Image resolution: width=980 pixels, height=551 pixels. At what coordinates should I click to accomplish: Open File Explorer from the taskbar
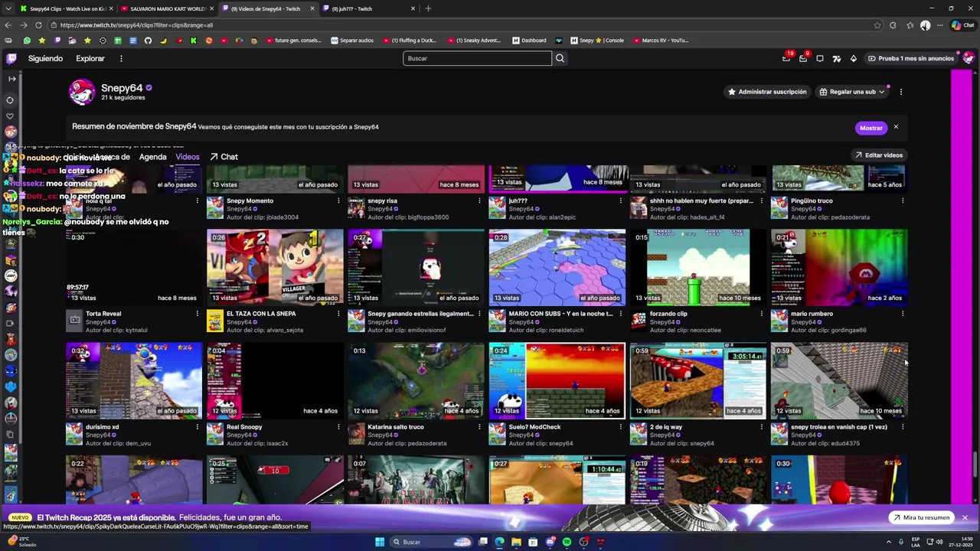(516, 542)
